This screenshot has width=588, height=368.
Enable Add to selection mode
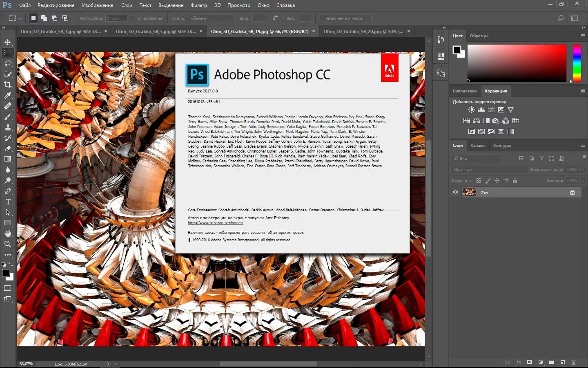(44, 18)
